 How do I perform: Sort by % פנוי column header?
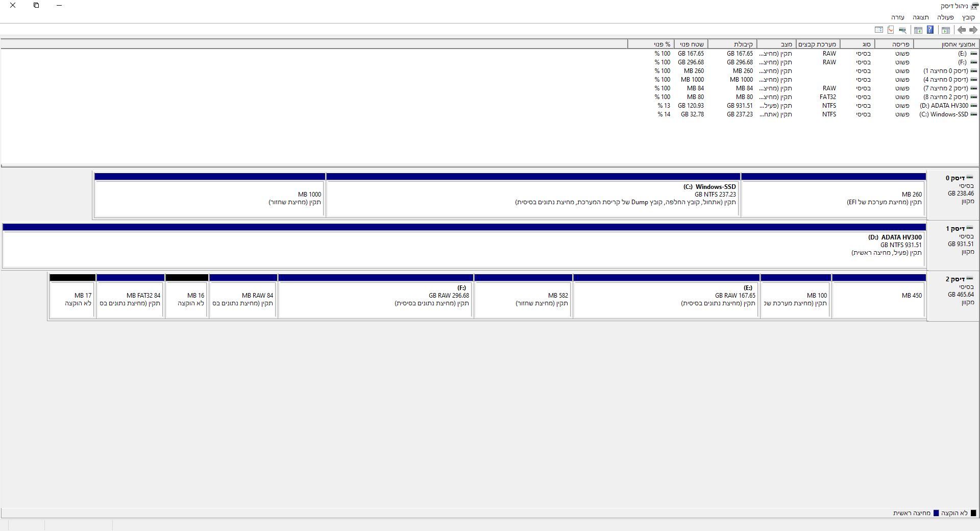click(x=651, y=44)
